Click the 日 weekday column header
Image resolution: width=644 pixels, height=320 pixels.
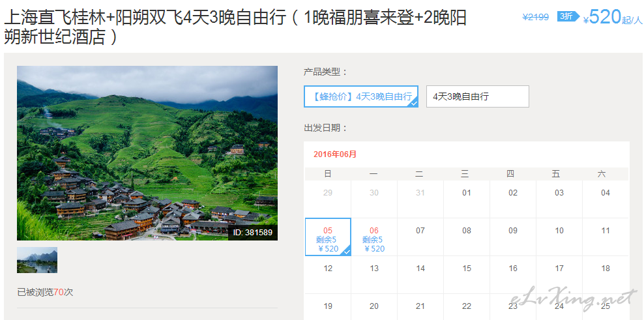click(x=328, y=174)
